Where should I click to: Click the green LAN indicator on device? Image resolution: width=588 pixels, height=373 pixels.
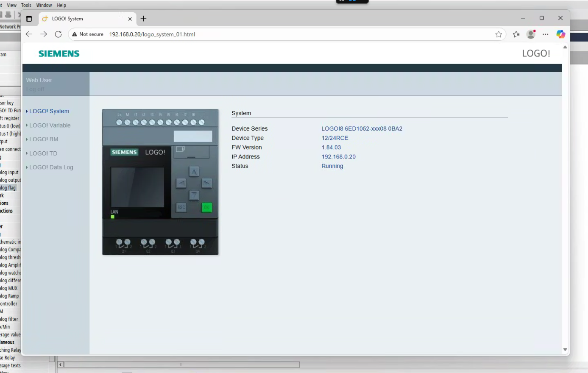(113, 217)
